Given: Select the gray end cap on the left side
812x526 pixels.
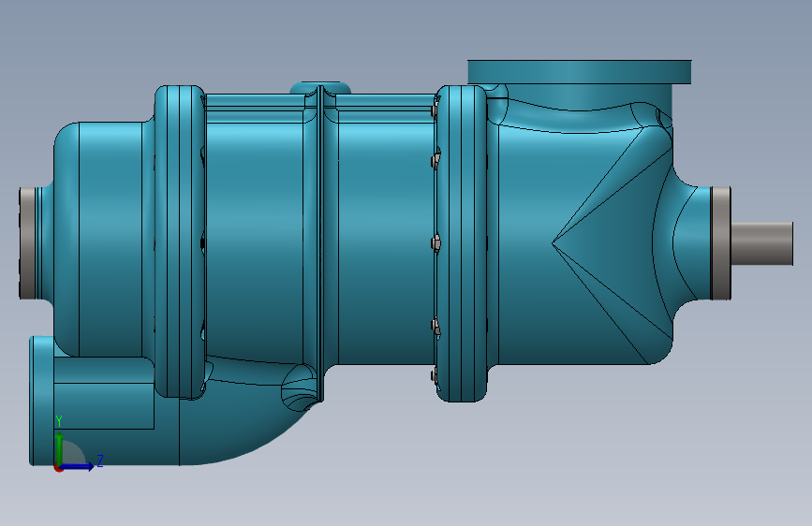Looking at the screenshot, I should pos(27,242).
